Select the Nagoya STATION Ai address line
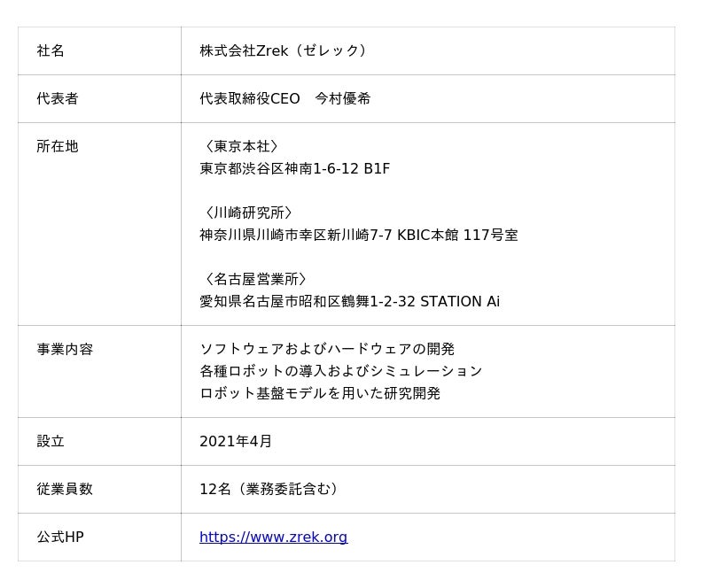 [349, 302]
